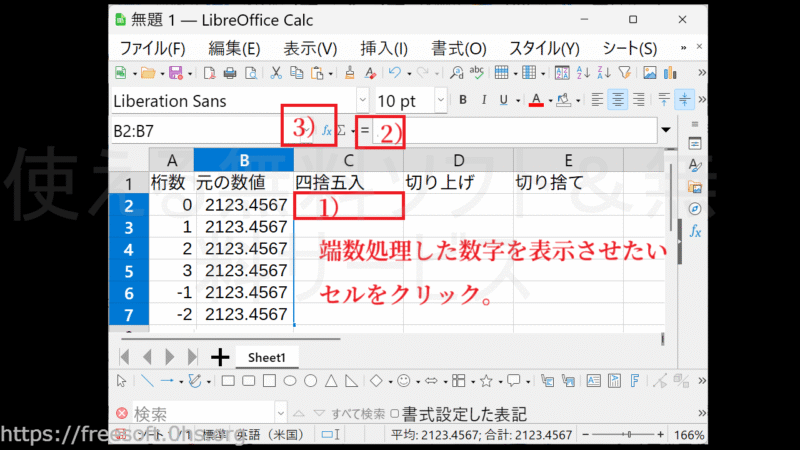Select the smiley symbol shapes tool

404,381
